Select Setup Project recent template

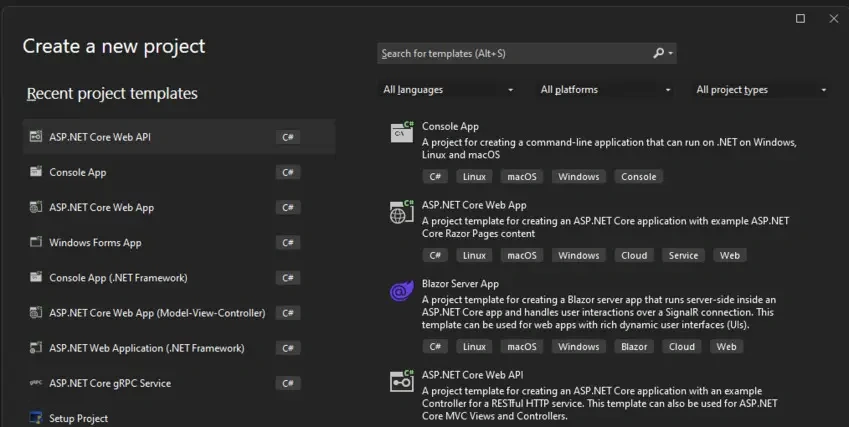click(x=179, y=418)
